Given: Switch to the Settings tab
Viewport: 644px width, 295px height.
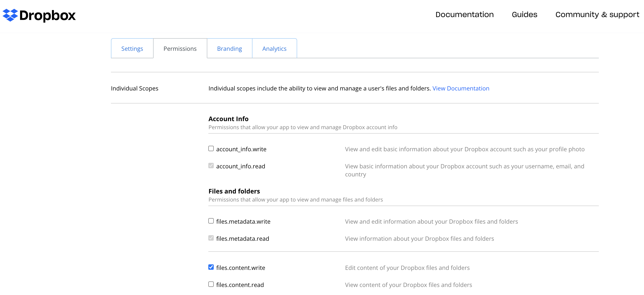Looking at the screenshot, I should pos(132,48).
